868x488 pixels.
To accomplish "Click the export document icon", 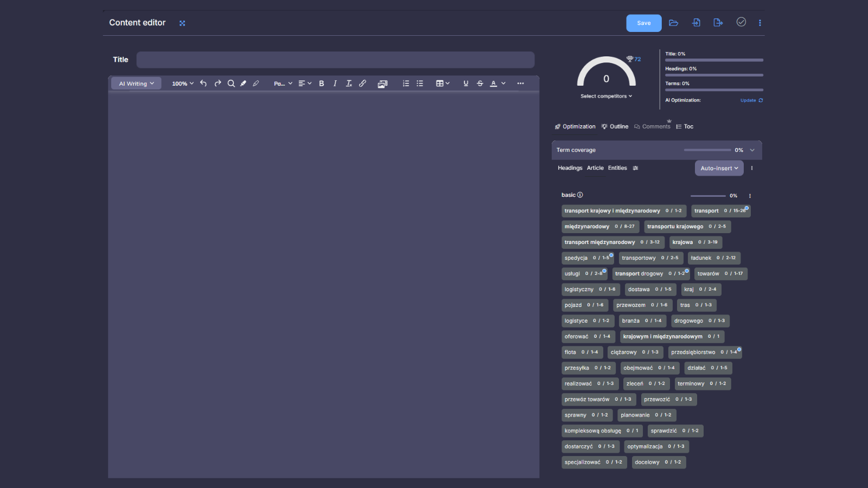I will point(718,23).
